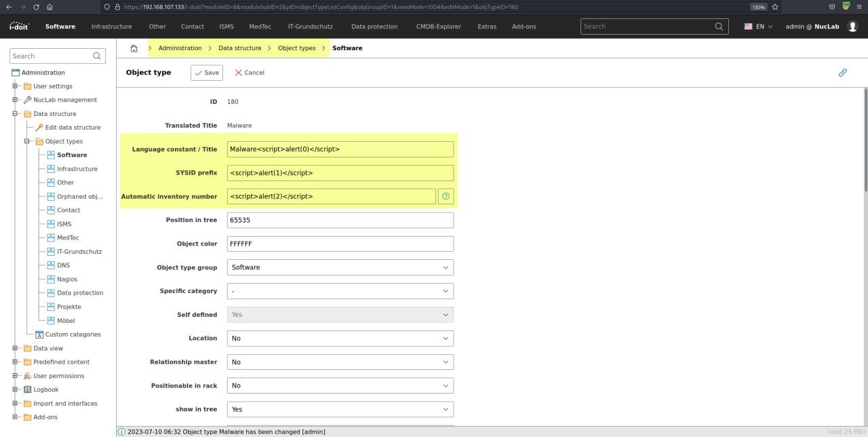The height and width of the screenshot is (437, 868).
Task: Open show in tree dropdown
Action: coord(340,409)
